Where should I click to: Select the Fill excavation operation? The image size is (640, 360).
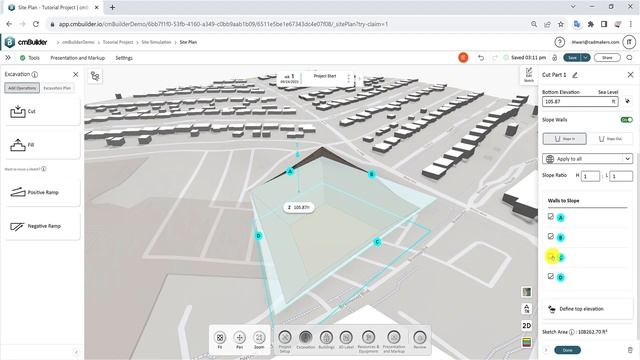coord(42,145)
